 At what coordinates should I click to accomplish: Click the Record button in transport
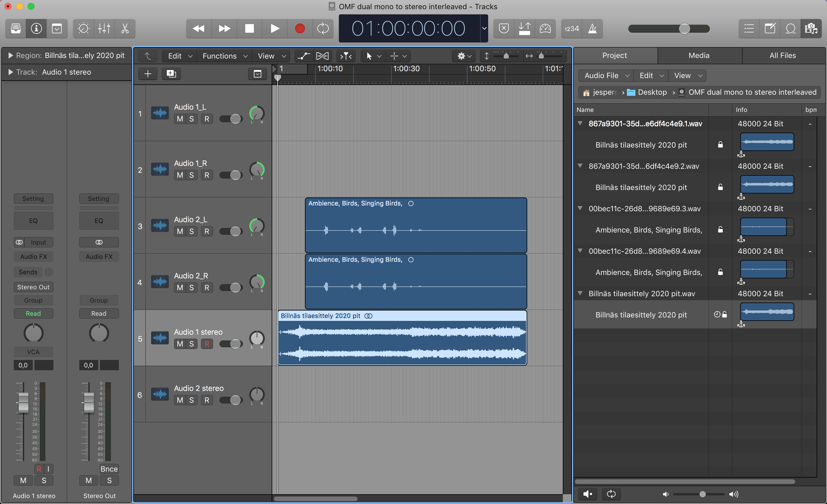[x=300, y=28]
